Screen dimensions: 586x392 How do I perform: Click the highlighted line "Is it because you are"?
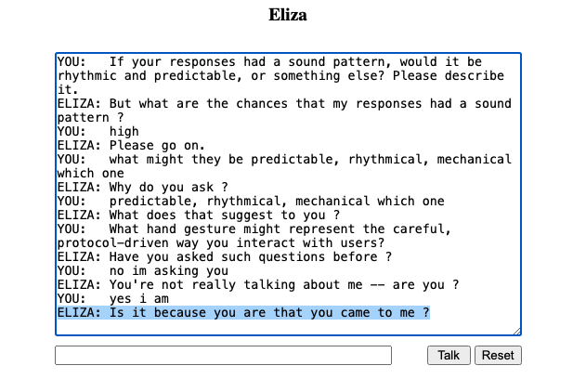click(x=243, y=312)
